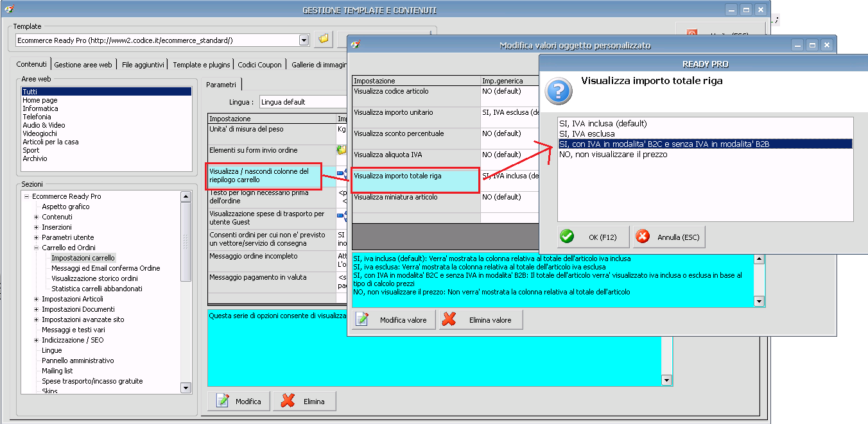Select option SI, IVA esclusa

(x=705, y=133)
